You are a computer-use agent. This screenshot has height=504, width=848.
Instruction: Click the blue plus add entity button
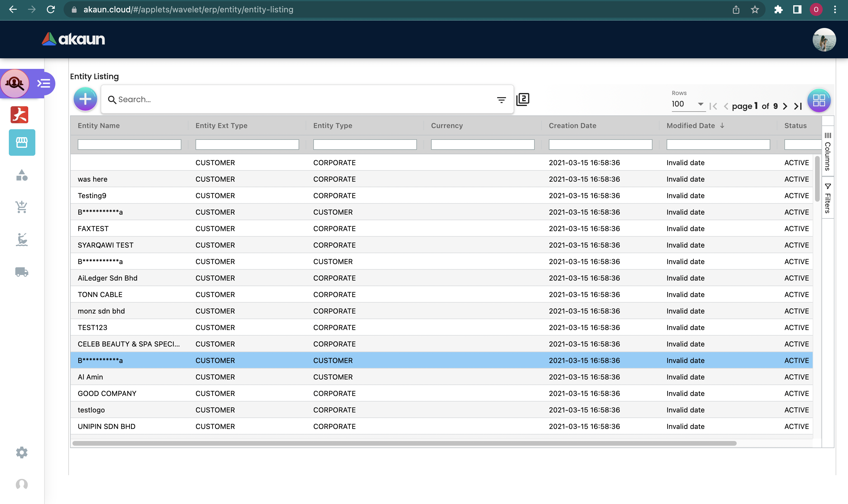[85, 99]
